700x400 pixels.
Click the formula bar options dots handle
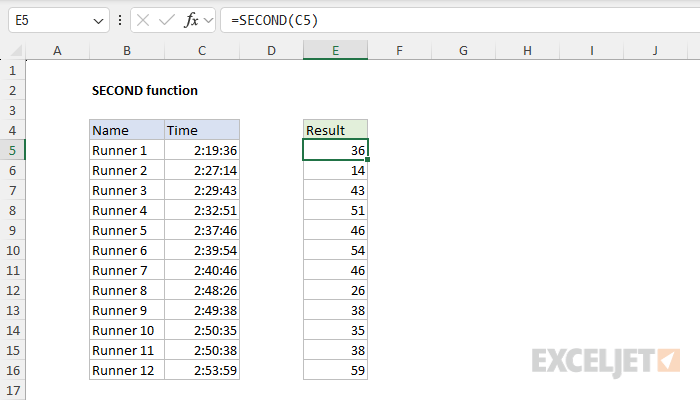120,20
